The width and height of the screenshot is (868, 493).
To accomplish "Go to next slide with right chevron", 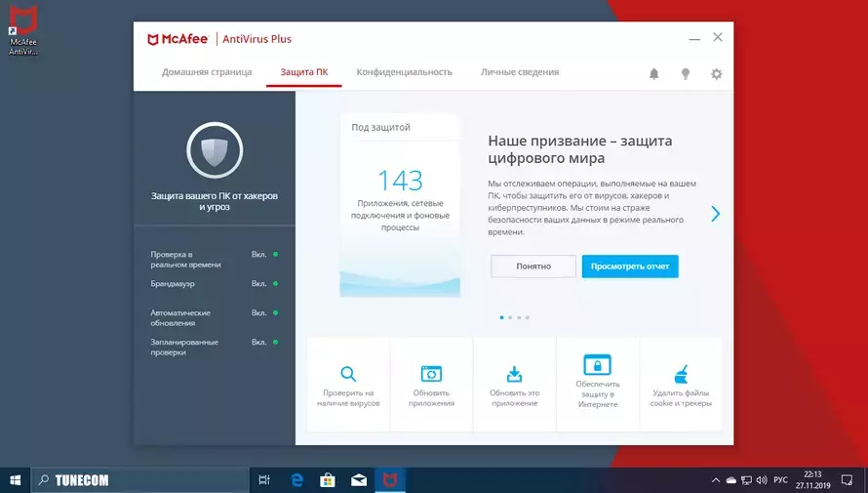I will click(x=715, y=214).
